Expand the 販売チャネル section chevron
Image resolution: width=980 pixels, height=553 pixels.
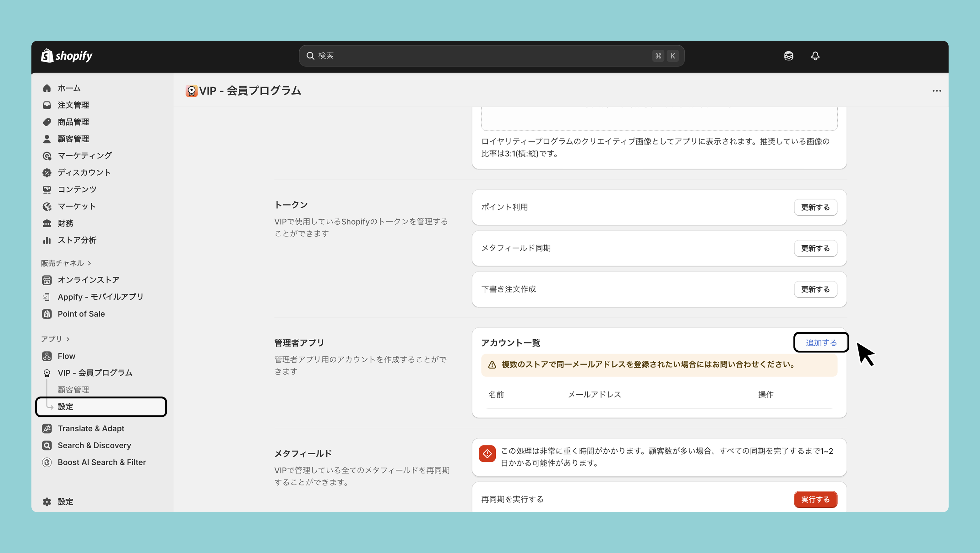90,263
